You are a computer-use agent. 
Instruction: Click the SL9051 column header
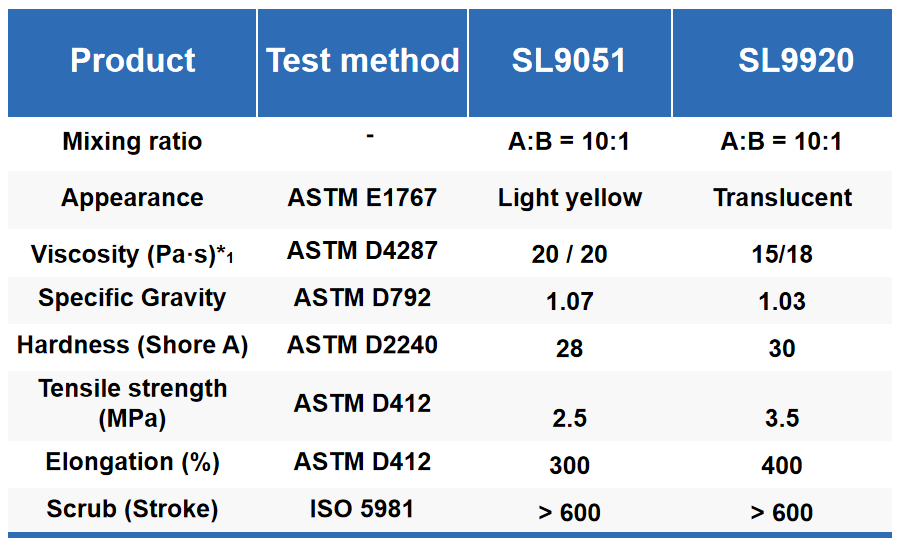coord(569,61)
